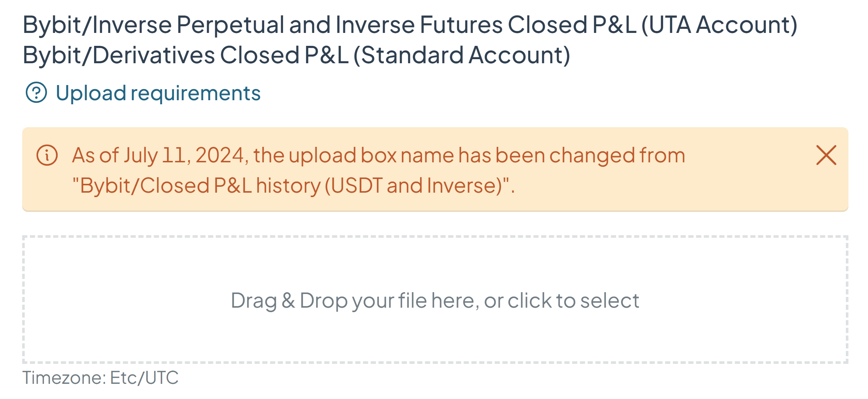Click the "or click to select" text

[561, 300]
